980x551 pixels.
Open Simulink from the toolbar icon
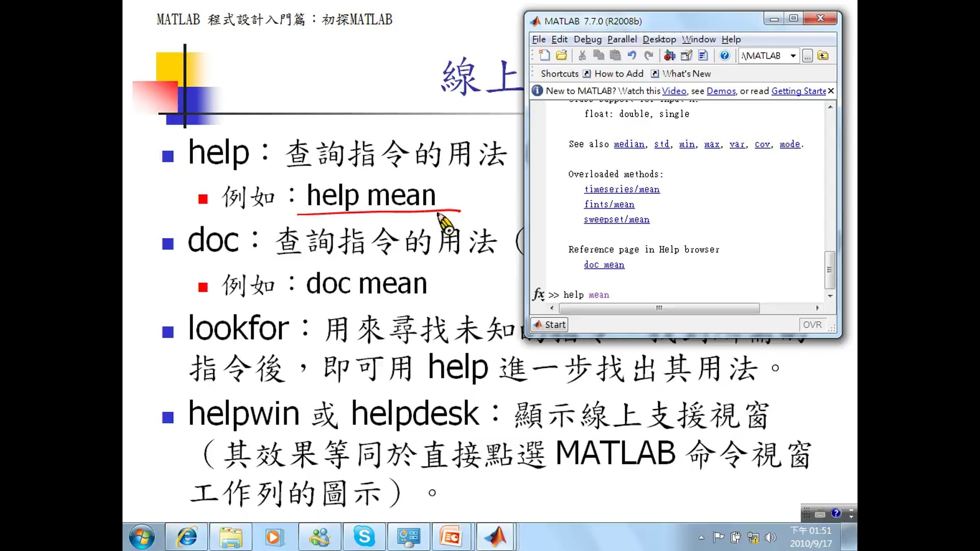point(670,56)
